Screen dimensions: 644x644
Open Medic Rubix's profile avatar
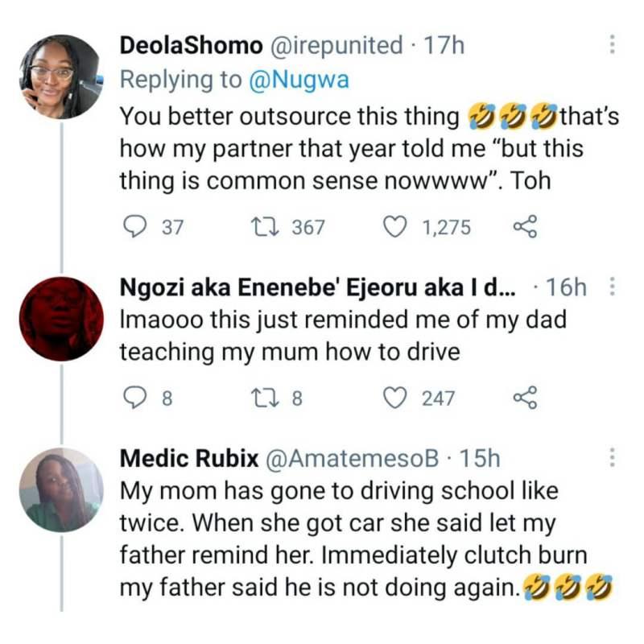60,489
